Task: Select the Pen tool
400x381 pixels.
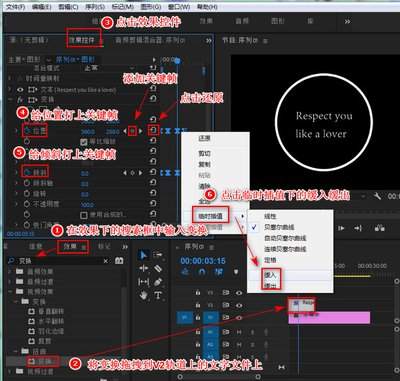Action: (x=158, y=282)
